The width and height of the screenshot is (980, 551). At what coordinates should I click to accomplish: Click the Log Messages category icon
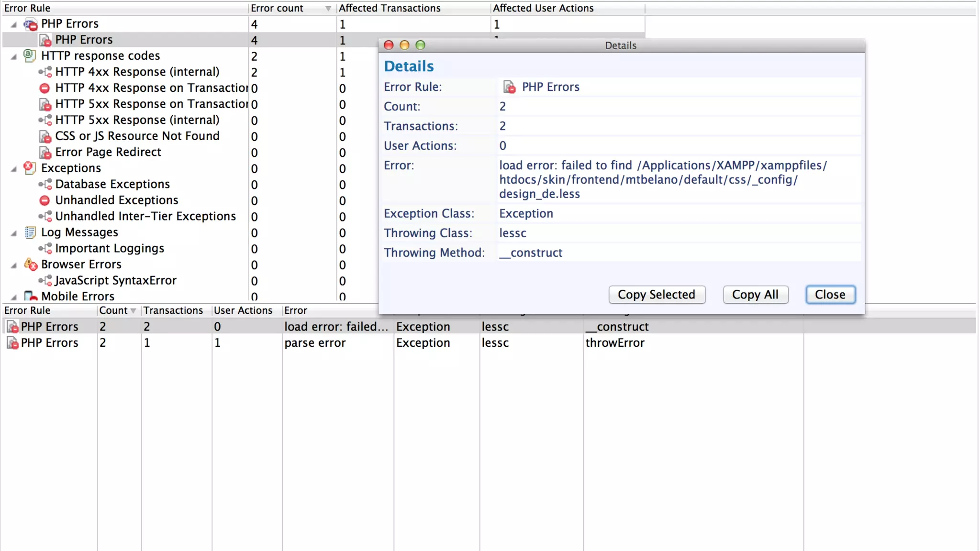(x=30, y=232)
